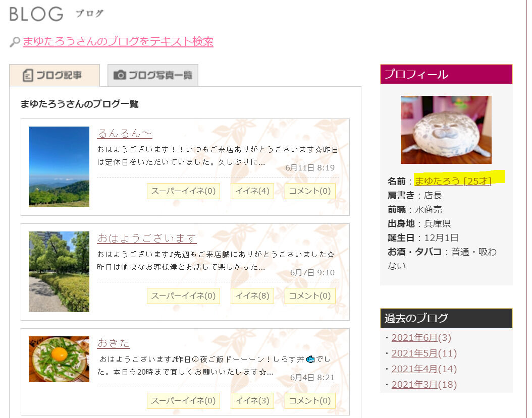Click the magnifying glass search icon
Viewport: 532px width, 418px height.
click(14, 41)
